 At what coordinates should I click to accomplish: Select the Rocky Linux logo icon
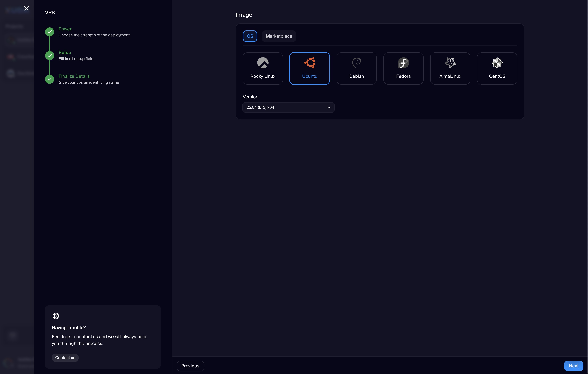(263, 63)
